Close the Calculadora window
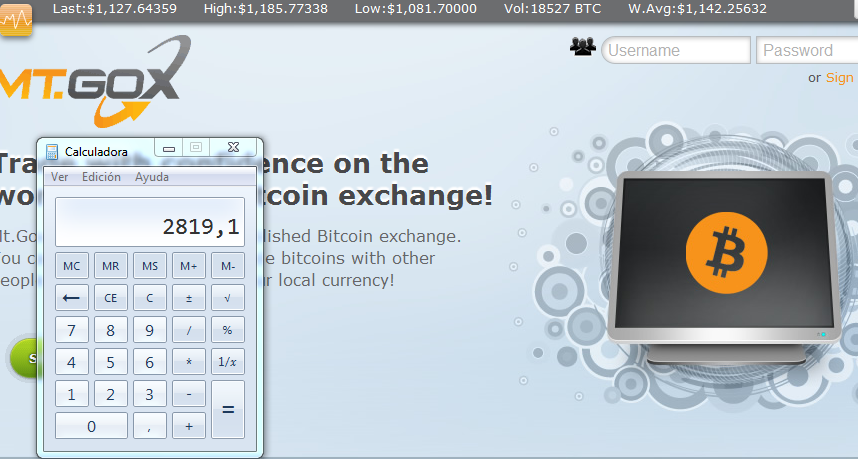 (234, 147)
